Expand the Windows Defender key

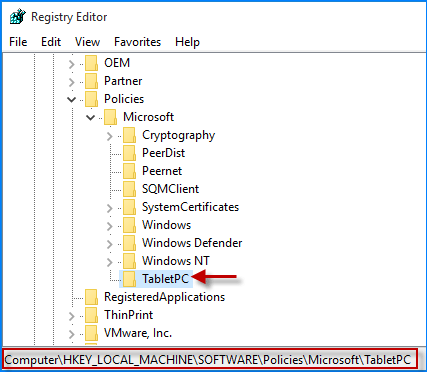110,243
